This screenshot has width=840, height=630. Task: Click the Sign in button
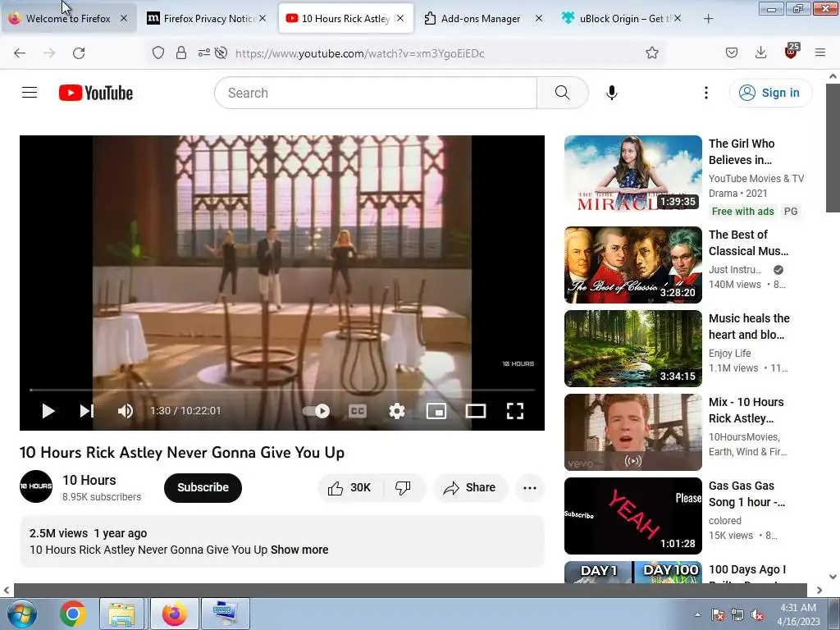[x=770, y=93]
